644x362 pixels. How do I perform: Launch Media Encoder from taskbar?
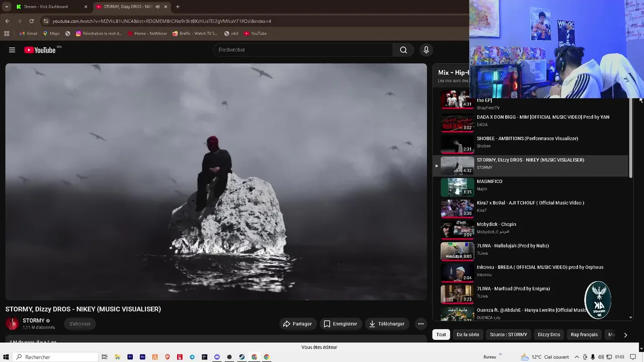tap(142, 357)
